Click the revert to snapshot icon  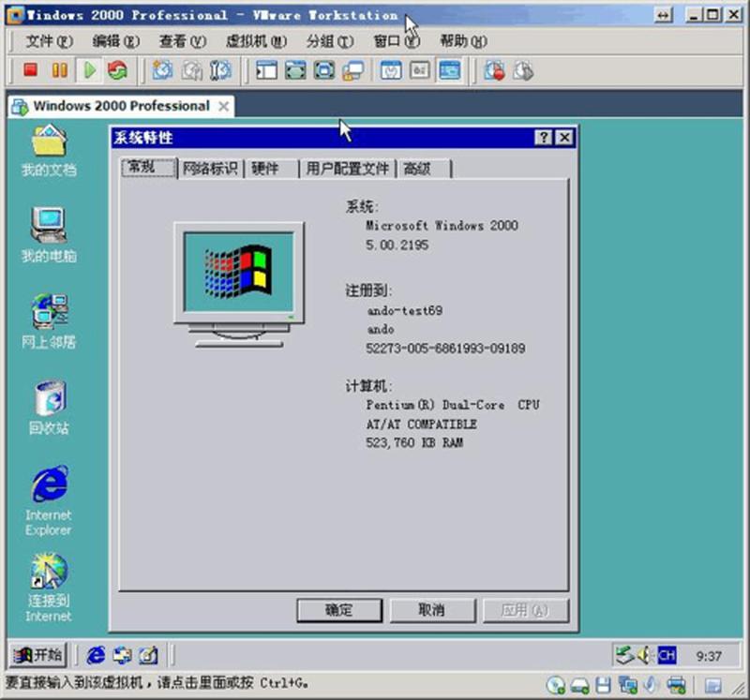pyautogui.click(x=192, y=70)
